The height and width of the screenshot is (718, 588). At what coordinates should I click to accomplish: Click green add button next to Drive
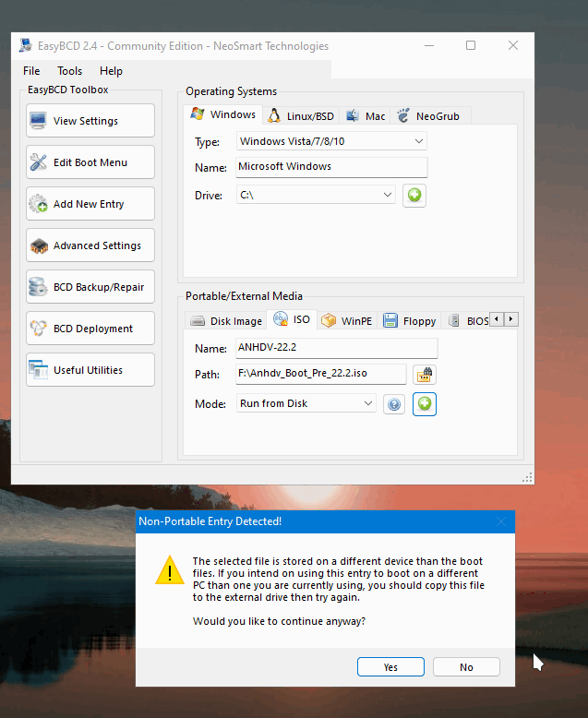point(414,196)
